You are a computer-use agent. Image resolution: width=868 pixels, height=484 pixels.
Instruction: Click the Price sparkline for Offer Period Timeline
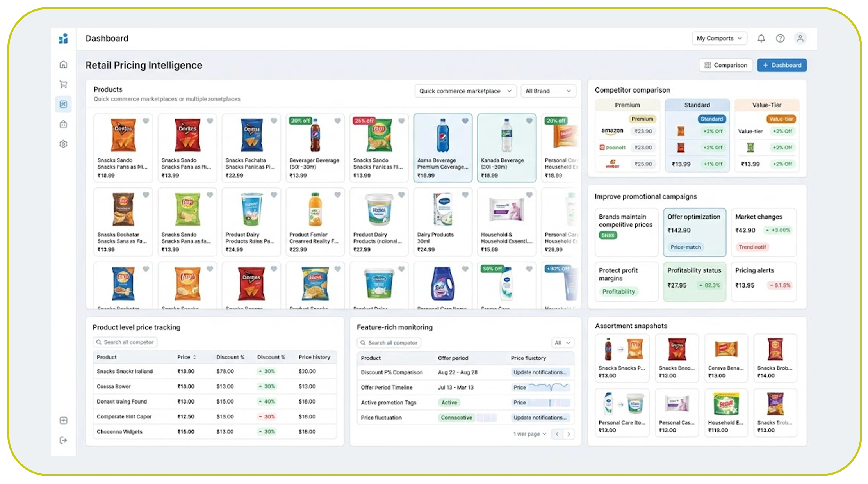pyautogui.click(x=540, y=387)
